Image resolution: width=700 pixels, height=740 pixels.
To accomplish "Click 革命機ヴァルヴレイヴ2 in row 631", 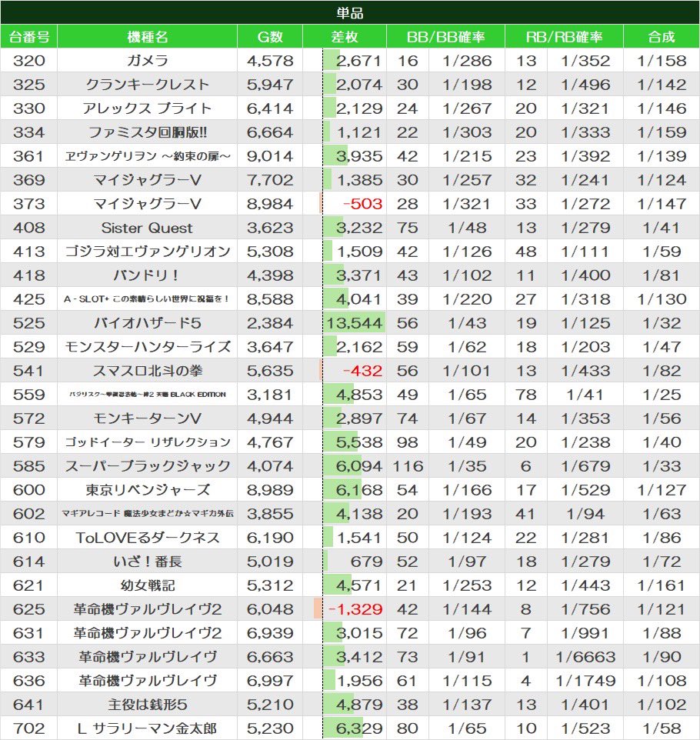I will 147,632.
